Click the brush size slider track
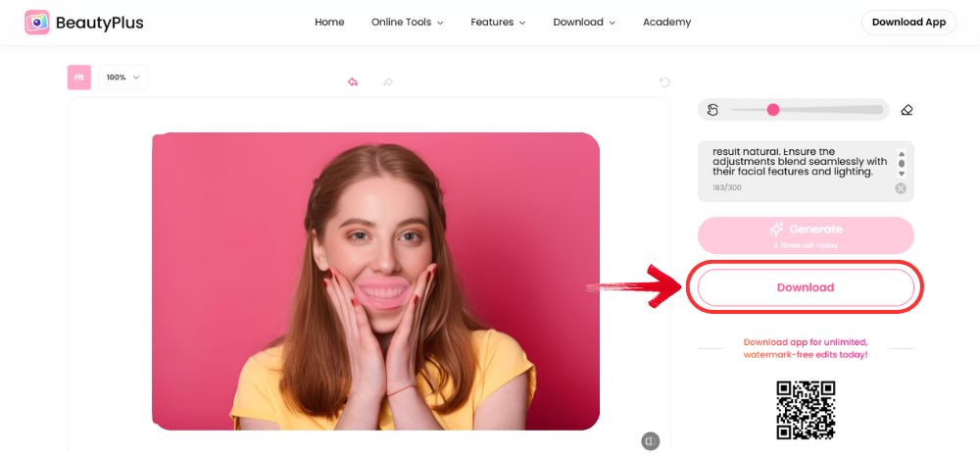The width and height of the screenshot is (980, 461). tap(807, 110)
